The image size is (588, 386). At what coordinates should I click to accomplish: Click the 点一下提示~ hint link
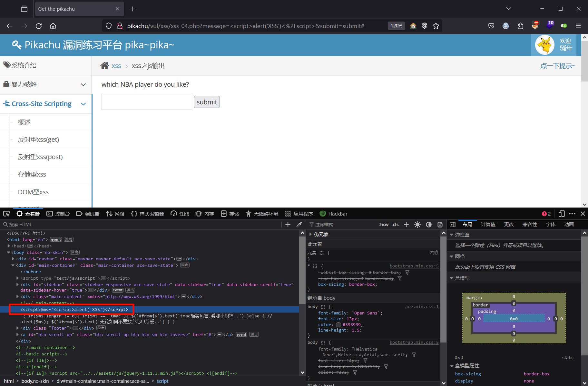pos(558,66)
